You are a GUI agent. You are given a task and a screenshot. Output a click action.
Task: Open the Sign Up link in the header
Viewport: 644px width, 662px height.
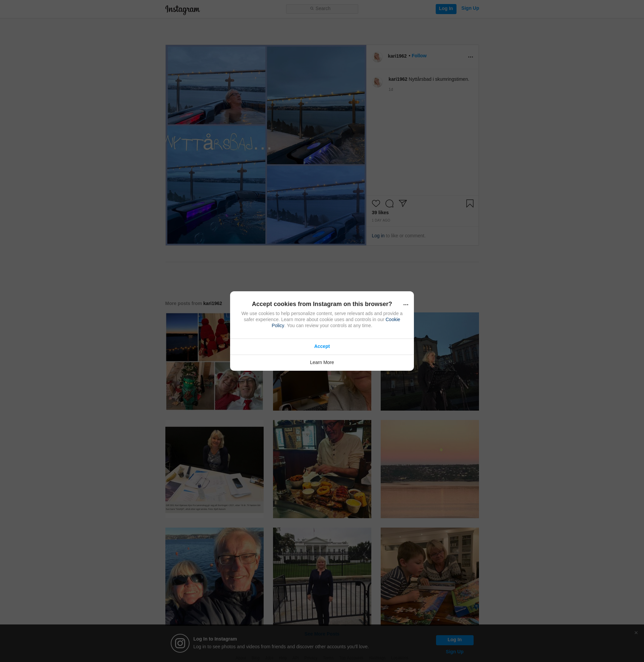470,8
